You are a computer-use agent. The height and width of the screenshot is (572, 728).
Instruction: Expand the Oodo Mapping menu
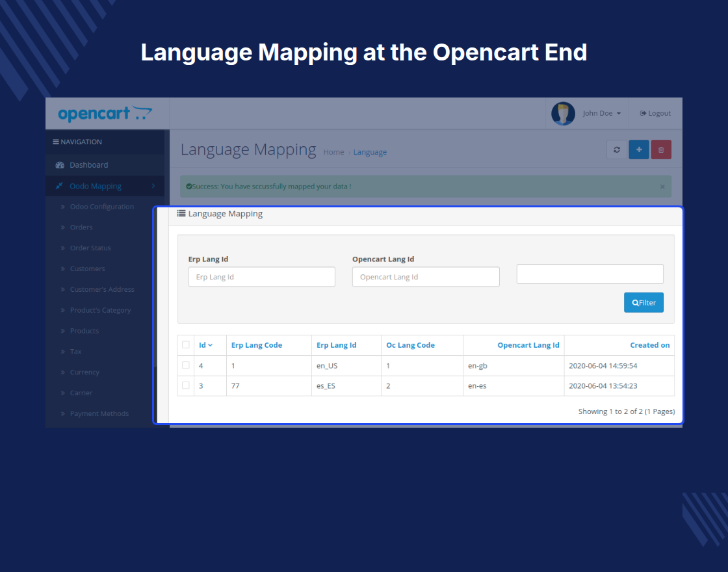105,186
